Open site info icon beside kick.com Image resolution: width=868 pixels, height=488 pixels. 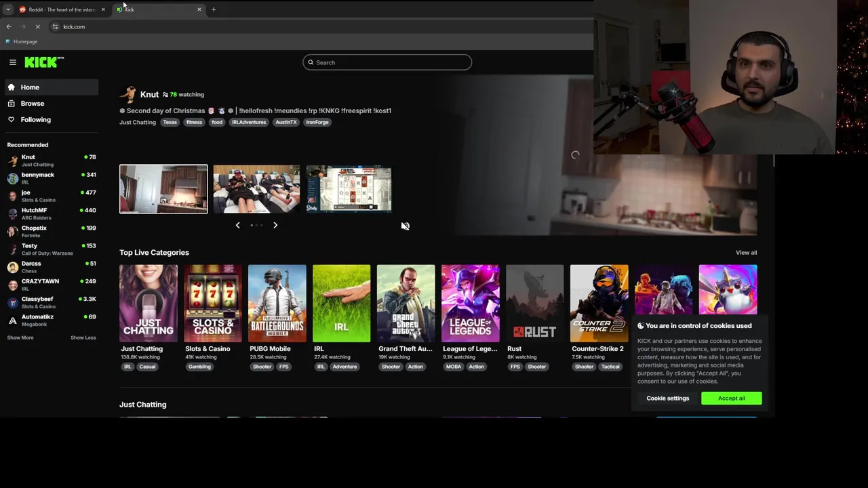[55, 26]
